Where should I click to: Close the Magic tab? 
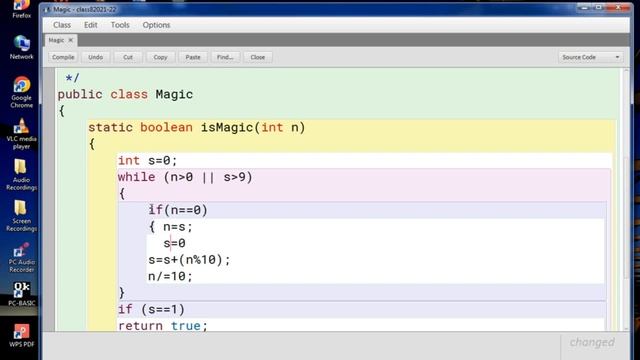pos(71,40)
